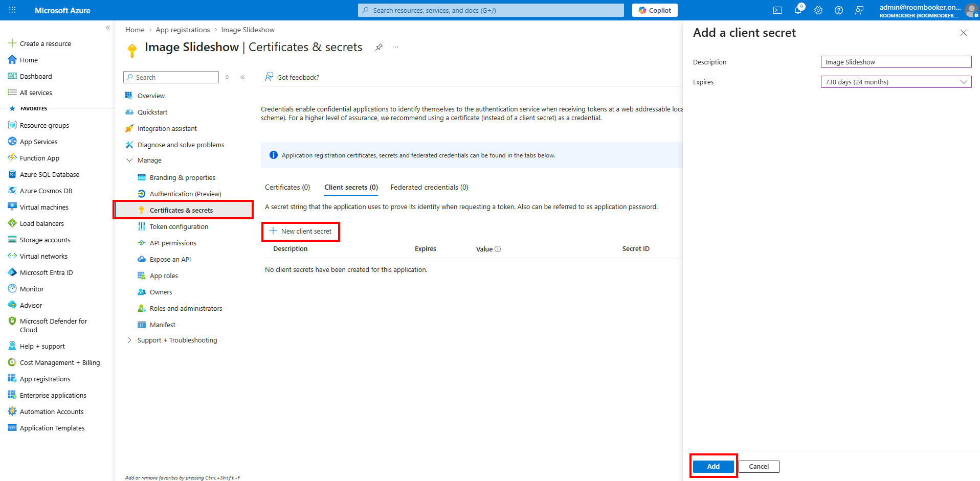The height and width of the screenshot is (481, 980).
Task: Click New client secret
Action: click(x=301, y=231)
